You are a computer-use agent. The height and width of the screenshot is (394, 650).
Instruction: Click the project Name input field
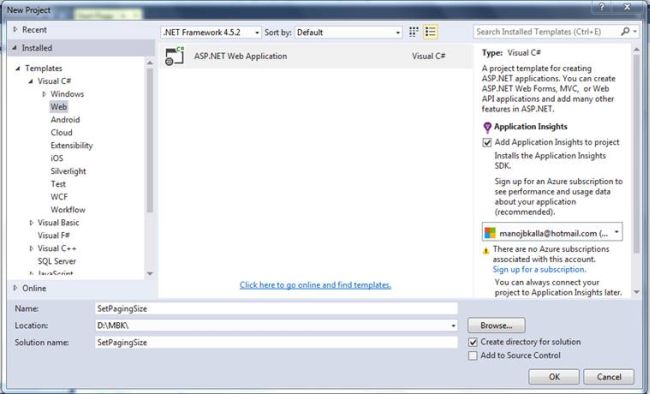276,309
